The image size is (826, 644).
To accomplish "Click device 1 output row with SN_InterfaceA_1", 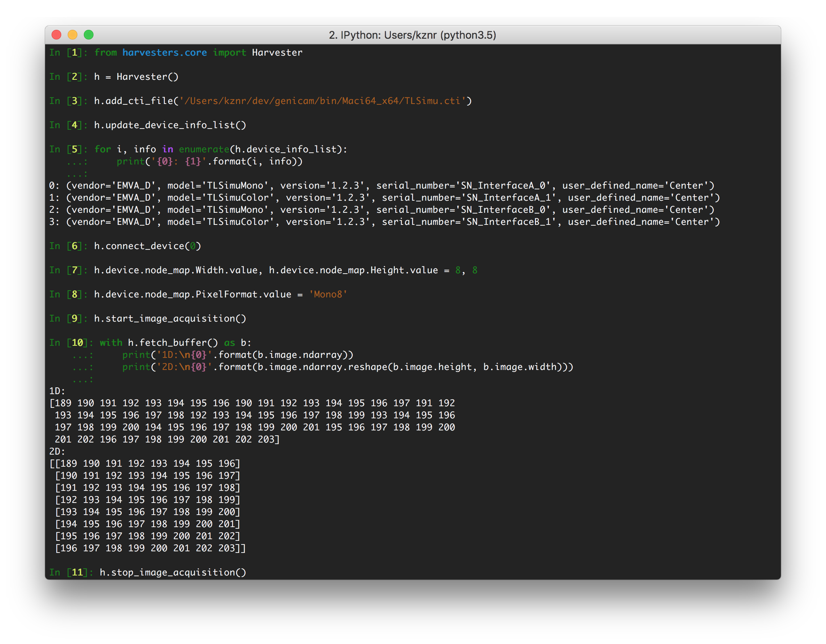I will pyautogui.click(x=384, y=197).
